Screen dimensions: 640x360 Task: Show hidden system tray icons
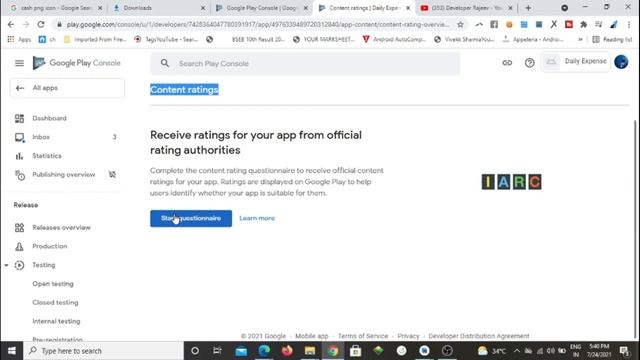pos(517,351)
